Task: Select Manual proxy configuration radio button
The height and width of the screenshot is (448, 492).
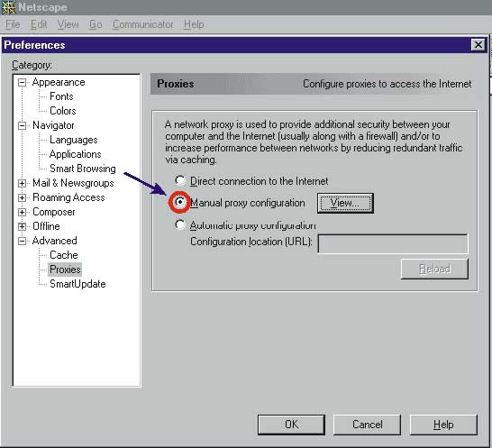Action: tap(180, 202)
